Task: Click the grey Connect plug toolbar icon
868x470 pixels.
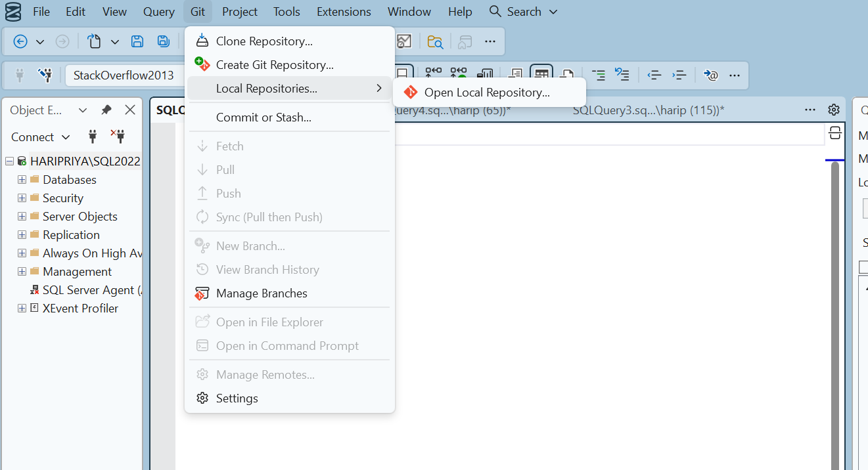Action: pyautogui.click(x=20, y=75)
